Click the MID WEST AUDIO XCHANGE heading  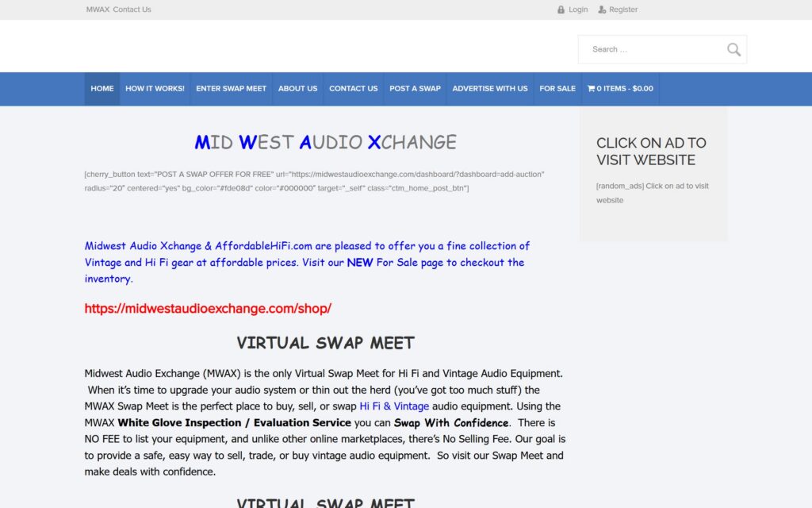pyautogui.click(x=325, y=142)
